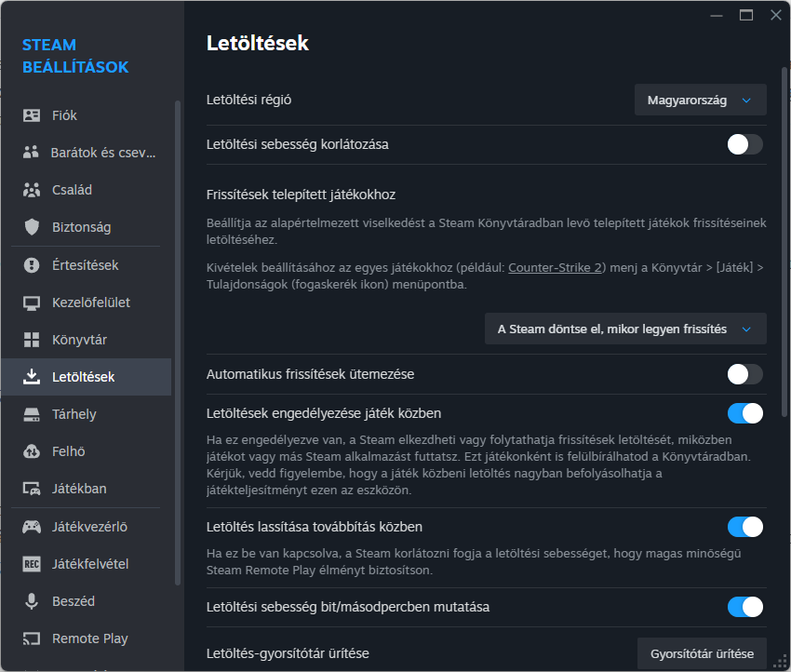The height and width of the screenshot is (672, 791).
Task: Select the Játékfelvétel REC icon
Action: (32, 564)
